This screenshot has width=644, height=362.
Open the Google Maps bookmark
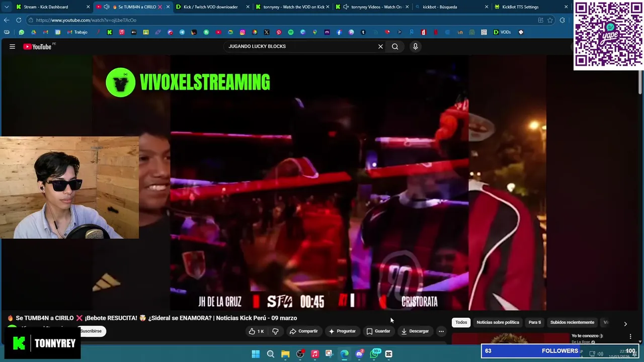pos(314,32)
